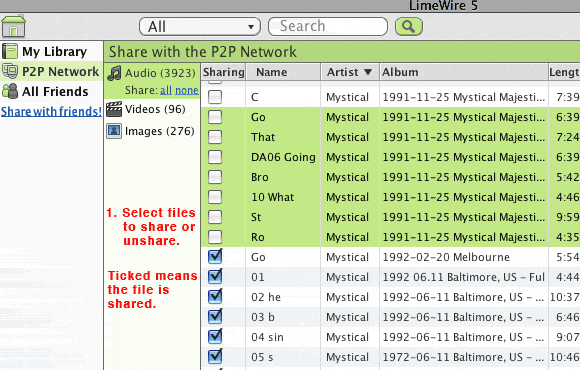Click the Images picture icon
Viewport: 580px width, 370px height.
point(114,131)
